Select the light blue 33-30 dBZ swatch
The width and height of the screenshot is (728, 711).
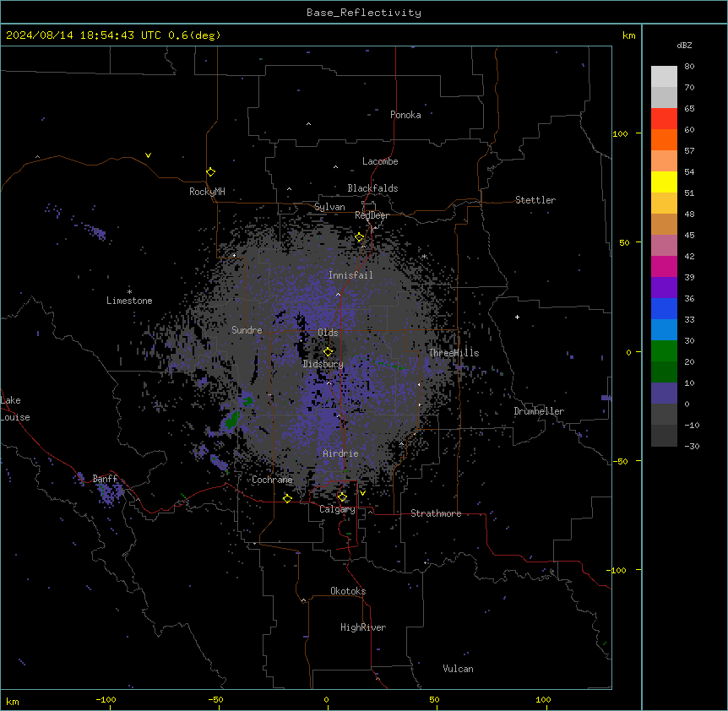664,329
